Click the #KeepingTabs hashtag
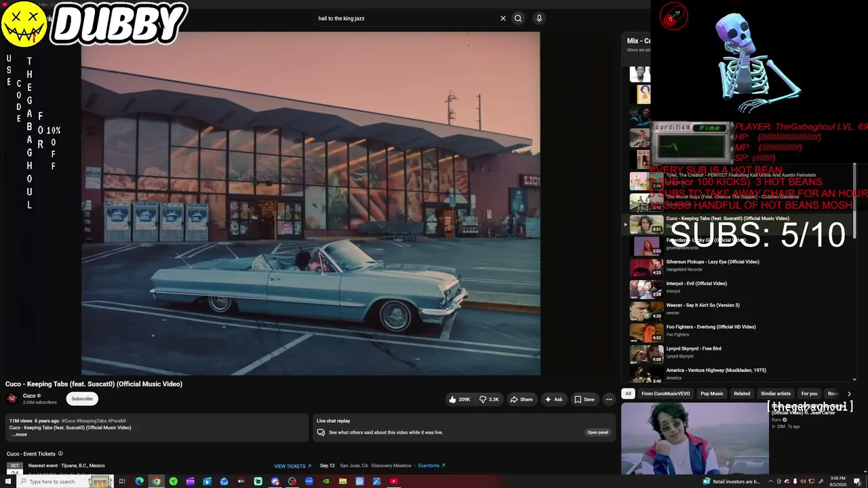 (92, 421)
